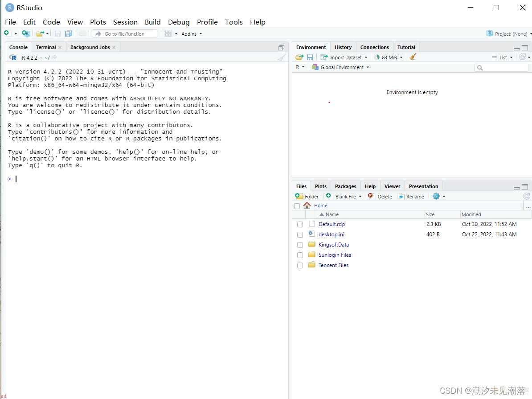Open the More gear menu in Files
This screenshot has width=532, height=399.
coord(439,196)
